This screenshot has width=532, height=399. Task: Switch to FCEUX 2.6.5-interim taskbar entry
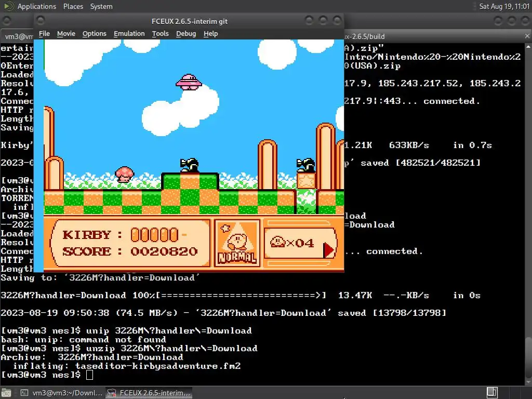[149, 393]
